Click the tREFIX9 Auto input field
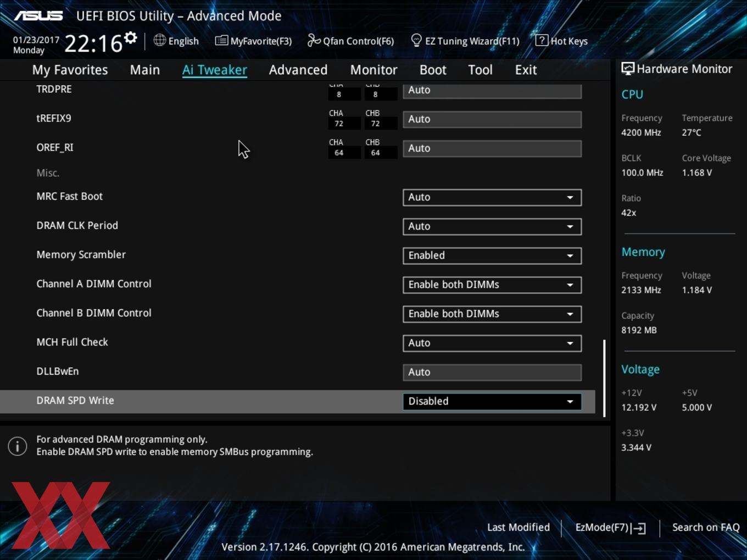Screen dimensions: 747x560 pos(492,119)
